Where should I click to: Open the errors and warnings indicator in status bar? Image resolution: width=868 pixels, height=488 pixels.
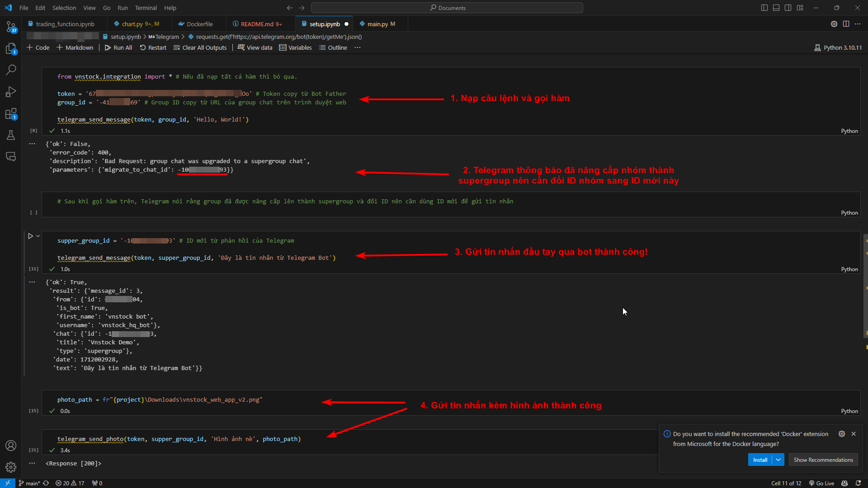(70, 483)
